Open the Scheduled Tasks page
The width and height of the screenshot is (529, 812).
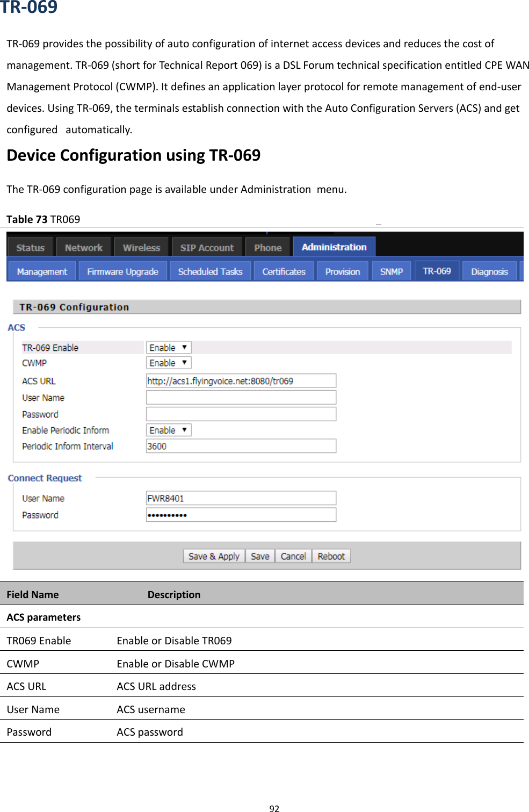[211, 271]
